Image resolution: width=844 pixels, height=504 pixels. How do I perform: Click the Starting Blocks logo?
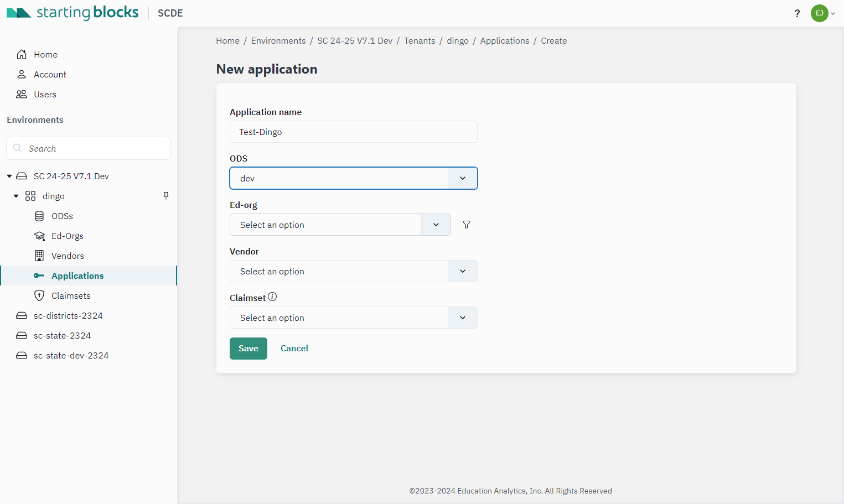(73, 13)
